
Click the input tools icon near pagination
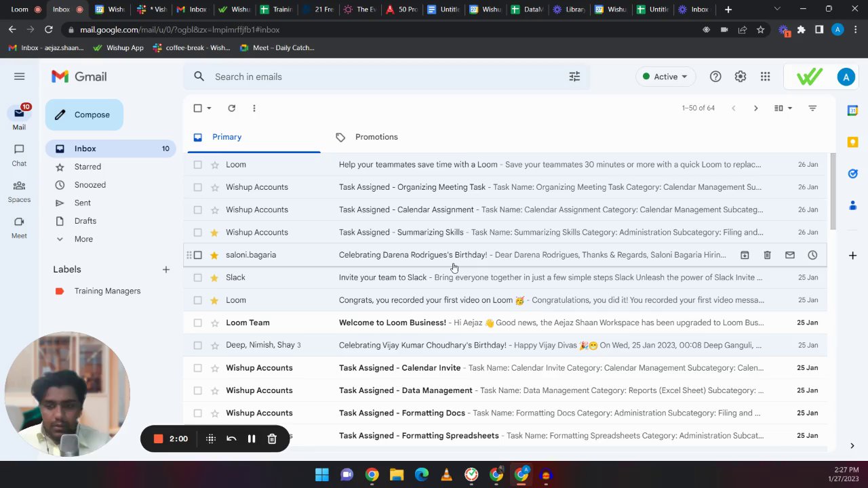click(x=812, y=108)
